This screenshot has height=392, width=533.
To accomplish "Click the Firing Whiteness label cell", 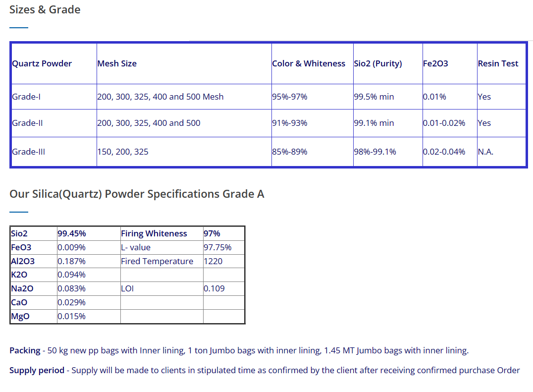I will coord(162,233).
